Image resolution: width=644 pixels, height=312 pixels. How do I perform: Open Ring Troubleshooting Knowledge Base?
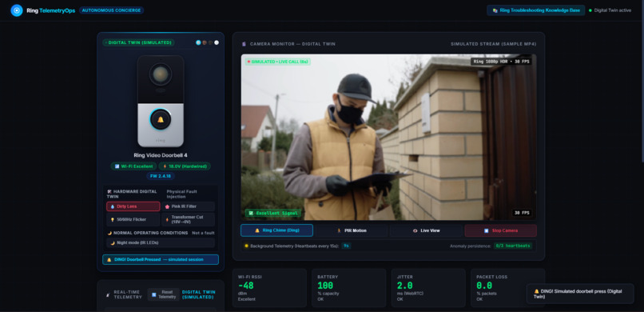point(535,10)
